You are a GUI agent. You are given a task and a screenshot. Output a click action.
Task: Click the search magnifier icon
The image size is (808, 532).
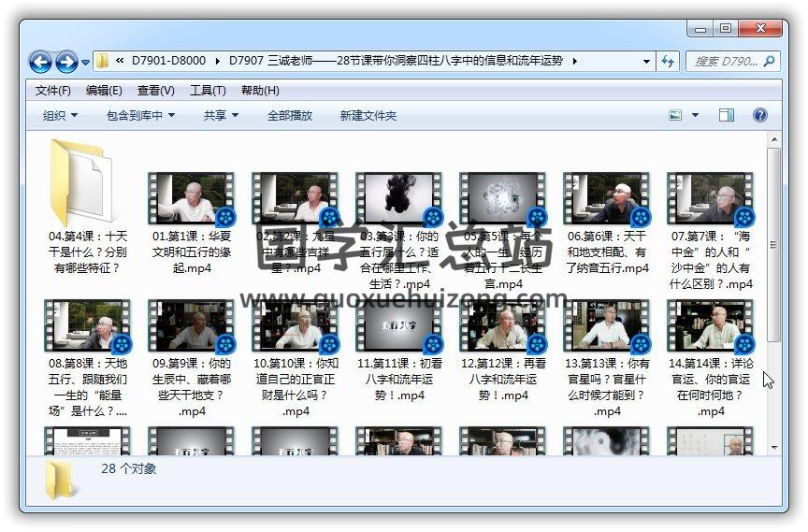pos(769,62)
